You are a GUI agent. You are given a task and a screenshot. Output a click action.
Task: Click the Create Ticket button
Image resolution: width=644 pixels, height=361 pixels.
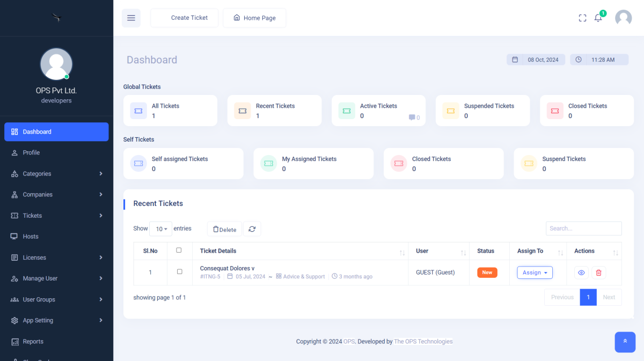point(184,18)
